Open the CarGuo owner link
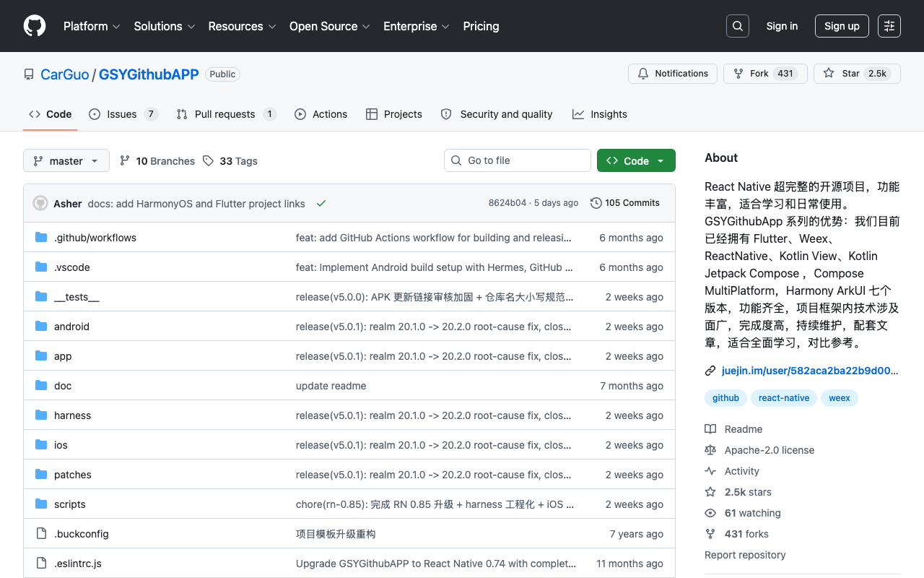Viewport: 924px width, 578px height. pyautogui.click(x=65, y=74)
